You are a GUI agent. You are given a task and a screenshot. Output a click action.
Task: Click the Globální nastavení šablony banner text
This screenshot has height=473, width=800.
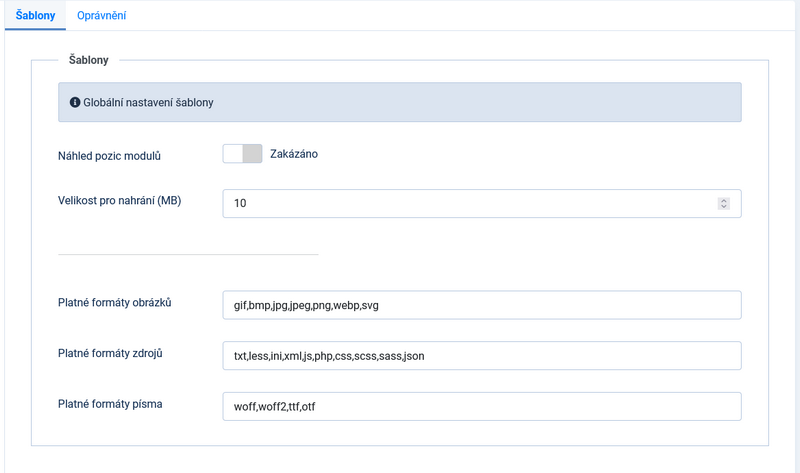[148, 102]
